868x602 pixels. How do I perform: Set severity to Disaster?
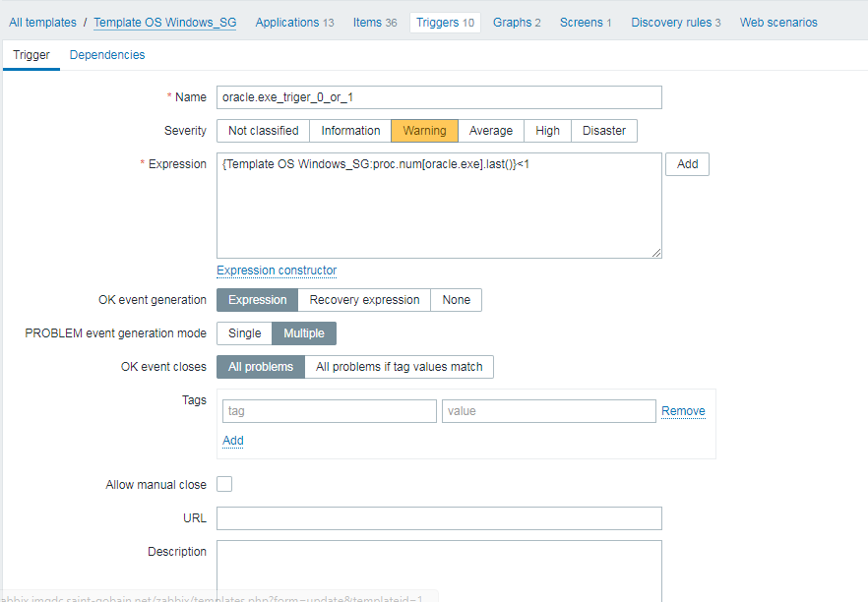pyautogui.click(x=604, y=131)
